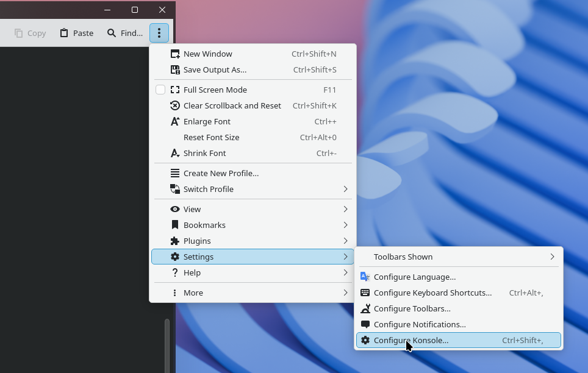Choose Configure Notifications... entry

[459, 325]
